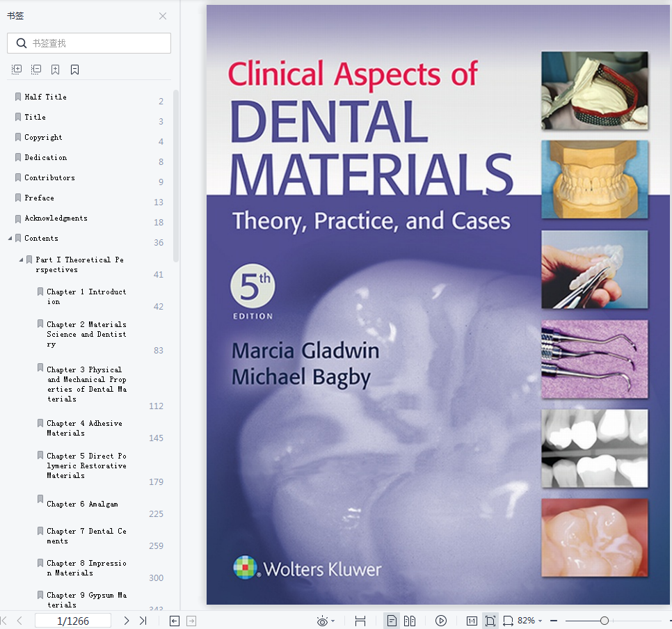Click the bookmark outline icon in panel toolbar
This screenshot has height=629, width=672.
point(74,70)
